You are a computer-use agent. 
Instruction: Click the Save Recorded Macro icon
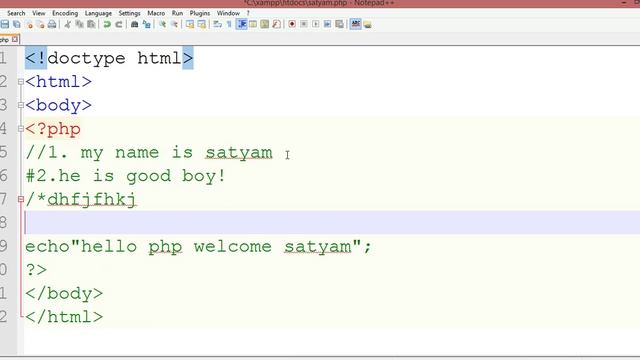pos(339,24)
